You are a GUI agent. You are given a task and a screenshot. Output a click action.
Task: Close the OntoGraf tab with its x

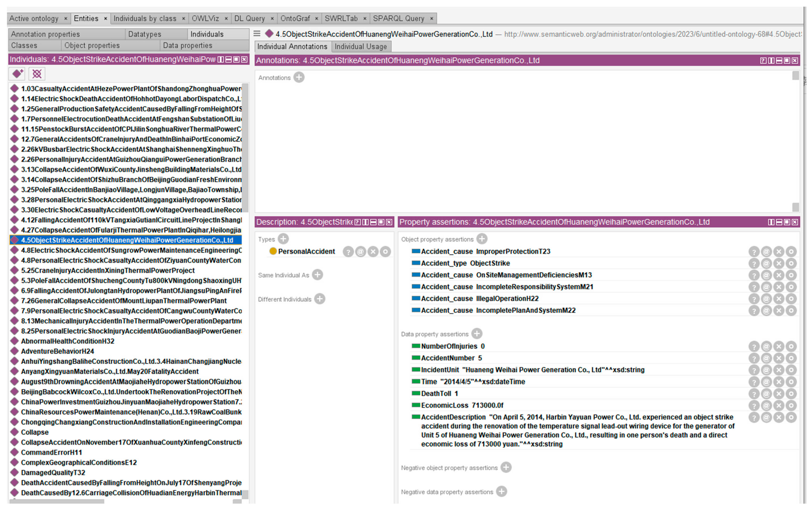[316, 19]
